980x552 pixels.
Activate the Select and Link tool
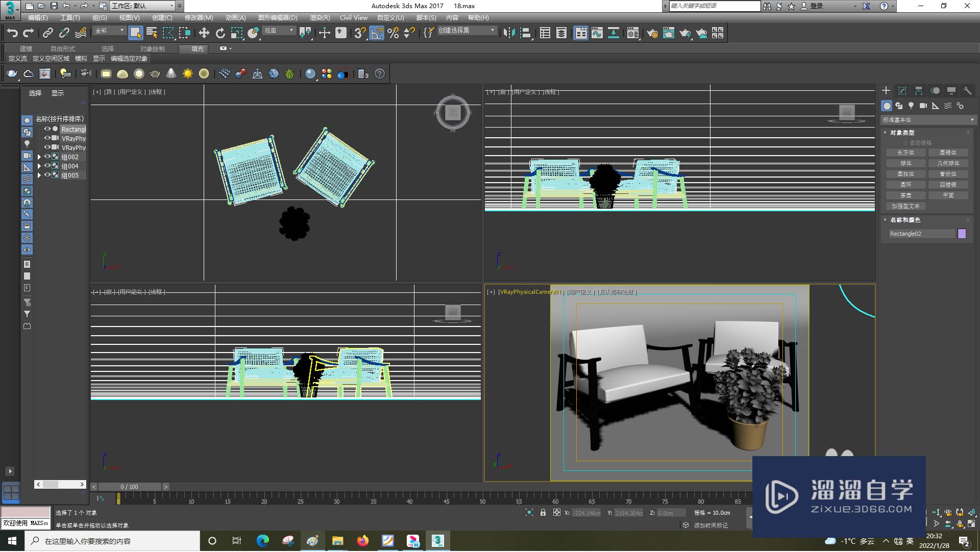(47, 33)
